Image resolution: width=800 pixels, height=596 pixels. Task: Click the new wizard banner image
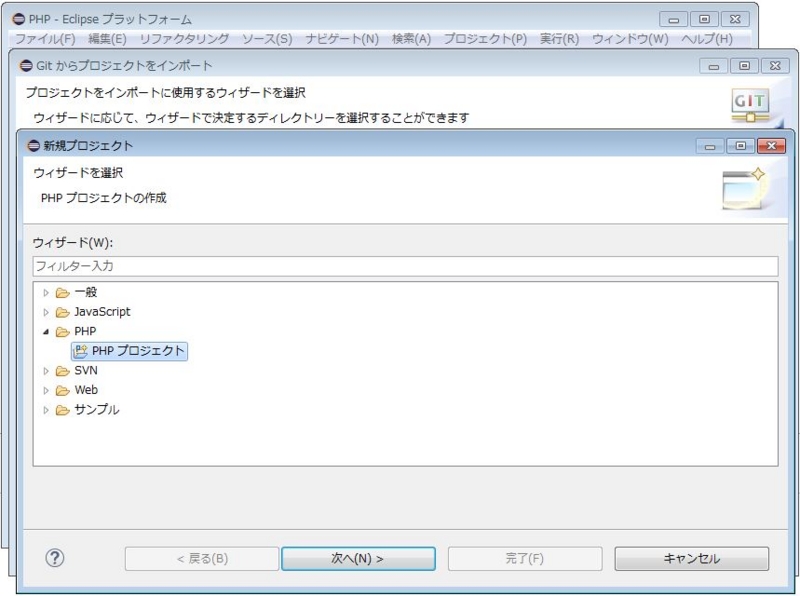746,189
